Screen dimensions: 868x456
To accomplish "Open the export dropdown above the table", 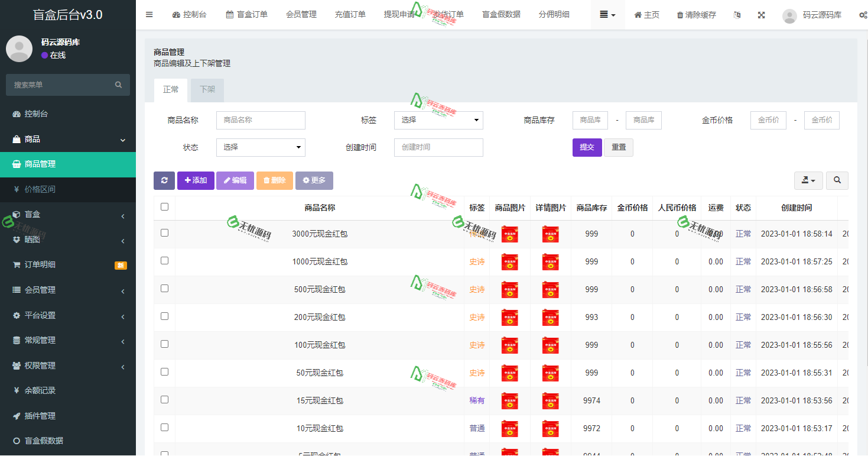I will (808, 180).
